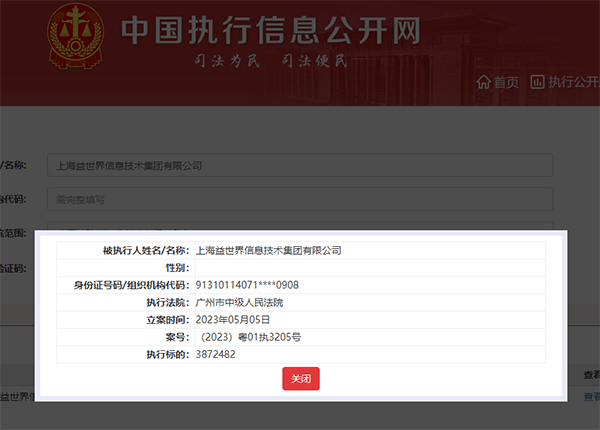Viewport: 600px width, 430px height.
Task: Click the ID number 91310114071****0908 cell
Action: 249,285
